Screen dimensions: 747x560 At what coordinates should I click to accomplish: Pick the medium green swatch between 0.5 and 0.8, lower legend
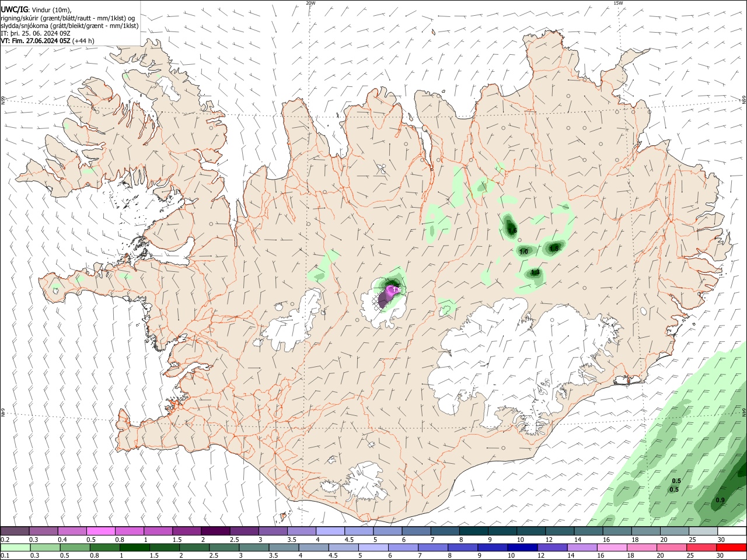(x=75, y=548)
